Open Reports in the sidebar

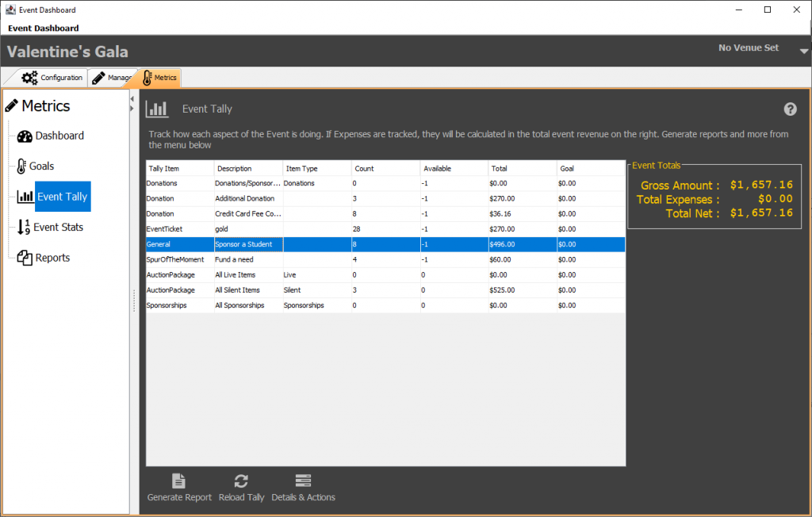(x=52, y=258)
